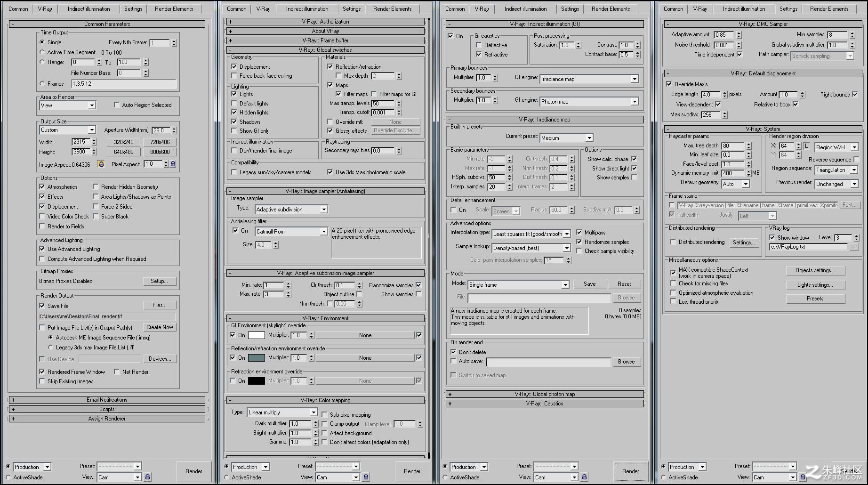Enable the Reflective GI caustics checkbox

coord(479,45)
